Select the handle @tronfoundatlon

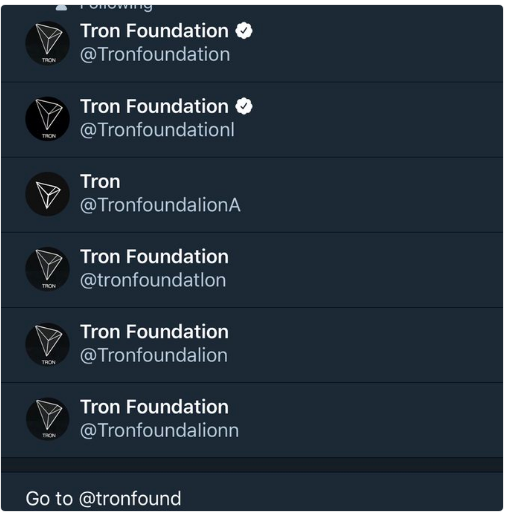[x=153, y=280]
